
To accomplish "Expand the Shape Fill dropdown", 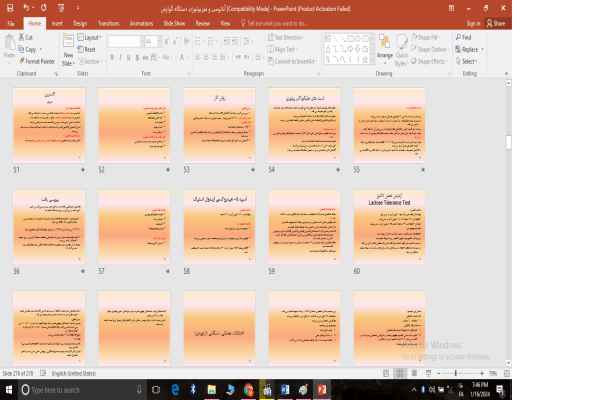I will point(430,37).
